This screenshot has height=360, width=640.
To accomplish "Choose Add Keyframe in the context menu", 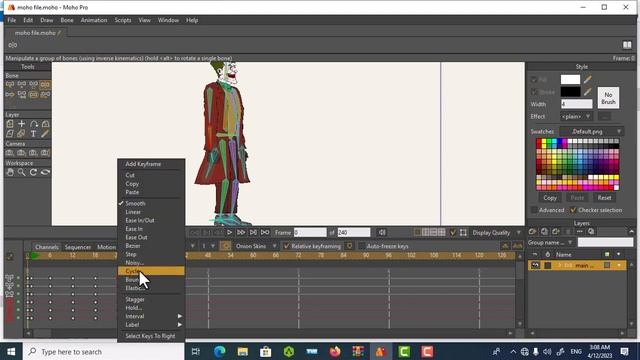I will point(151,164).
